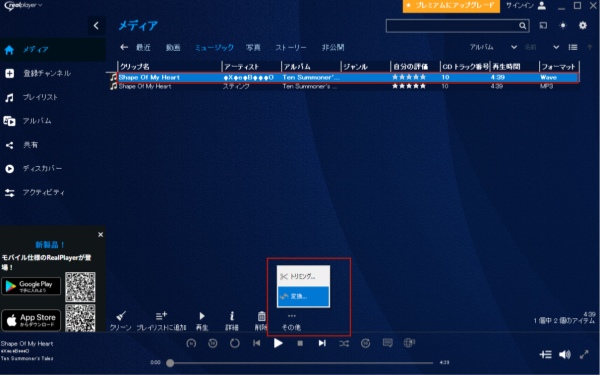
Task: Click the スティング artist cell
Action: [236, 86]
